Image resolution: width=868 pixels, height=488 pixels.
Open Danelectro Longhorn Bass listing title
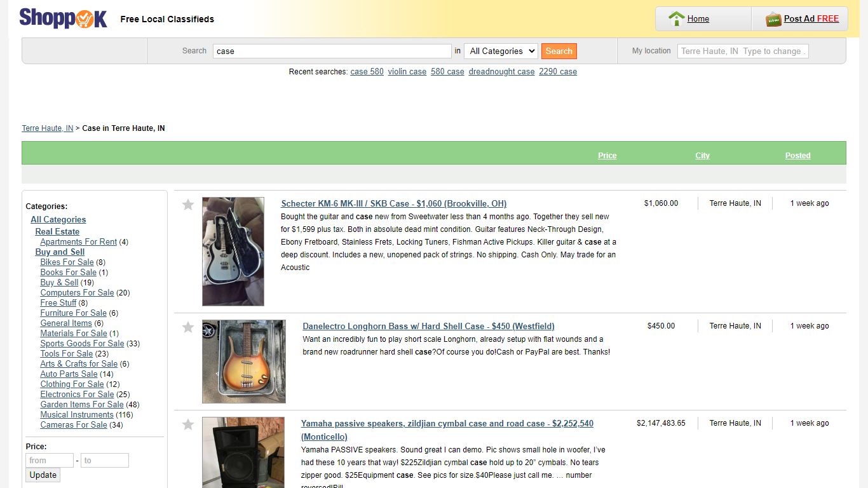[429, 327]
